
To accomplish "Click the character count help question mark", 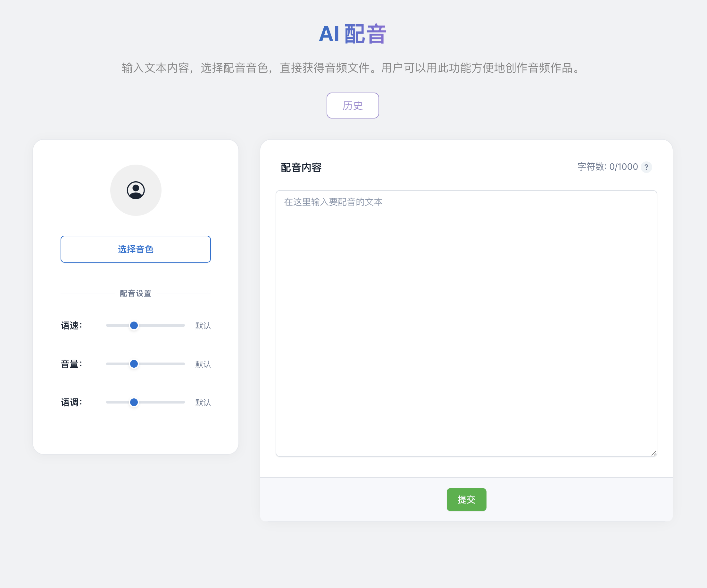I will (646, 167).
